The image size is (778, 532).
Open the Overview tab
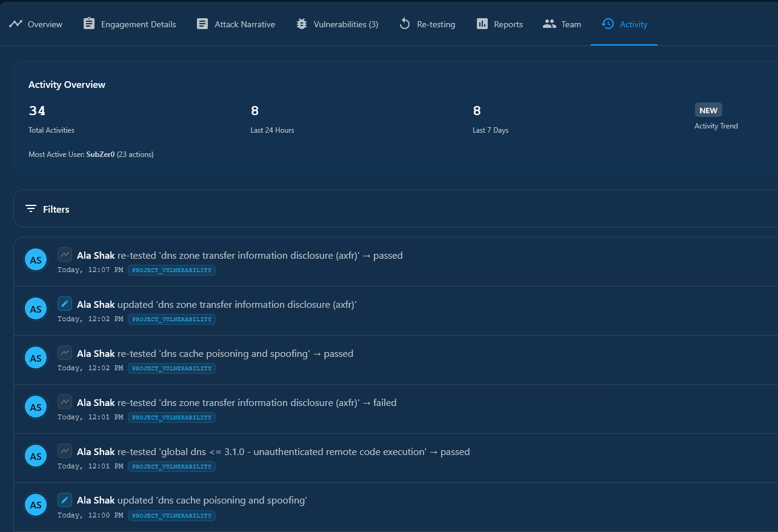(36, 24)
